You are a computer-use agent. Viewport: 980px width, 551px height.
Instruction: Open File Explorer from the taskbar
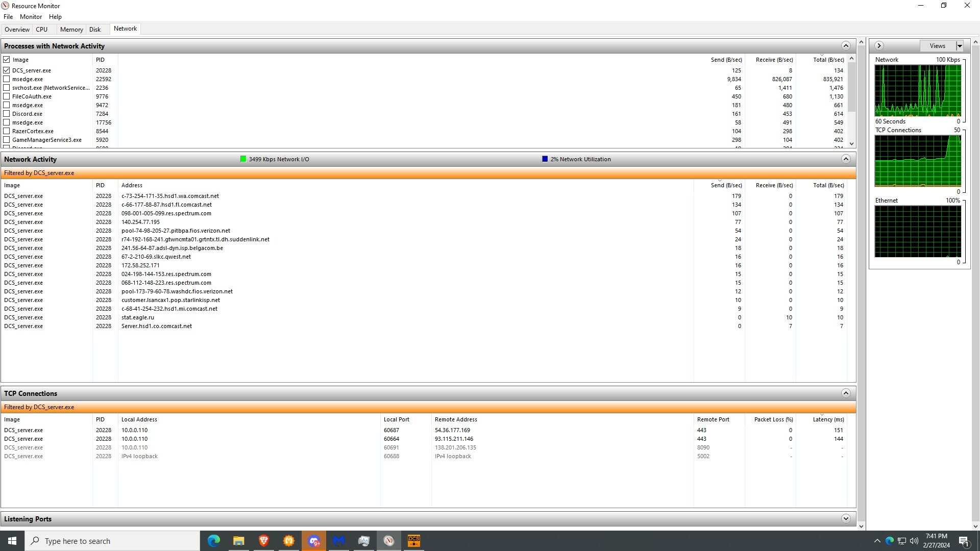click(x=238, y=541)
